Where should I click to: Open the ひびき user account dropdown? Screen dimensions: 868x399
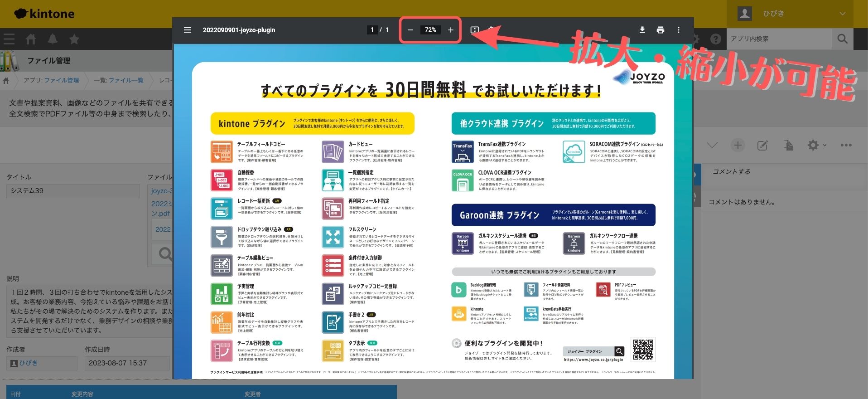click(790, 14)
